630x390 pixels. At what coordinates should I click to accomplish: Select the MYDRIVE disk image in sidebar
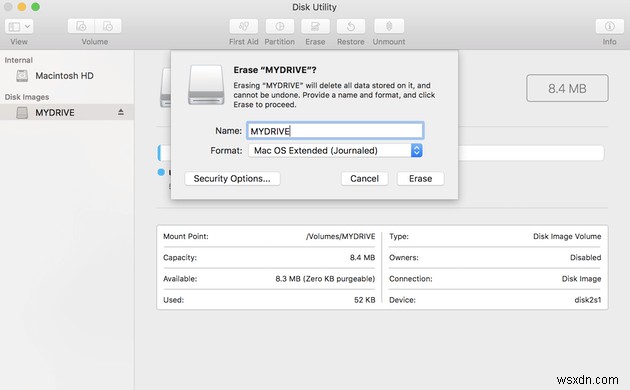[67, 112]
